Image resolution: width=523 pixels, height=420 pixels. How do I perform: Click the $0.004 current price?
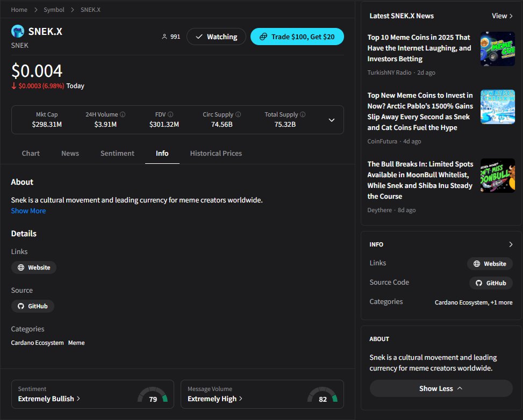coord(37,71)
